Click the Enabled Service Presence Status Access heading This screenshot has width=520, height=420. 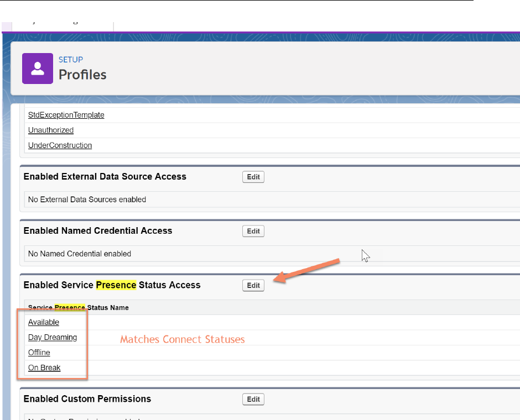[x=112, y=285]
